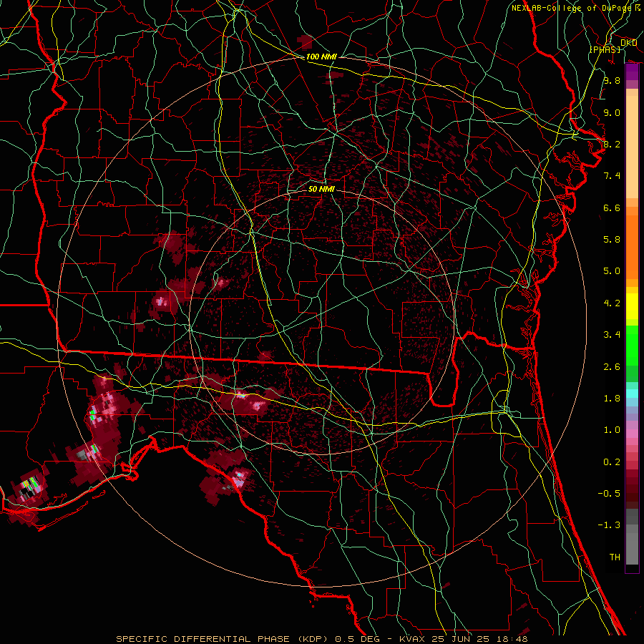
Task: Click the 100 NMI range ring label
Action: [321, 57]
